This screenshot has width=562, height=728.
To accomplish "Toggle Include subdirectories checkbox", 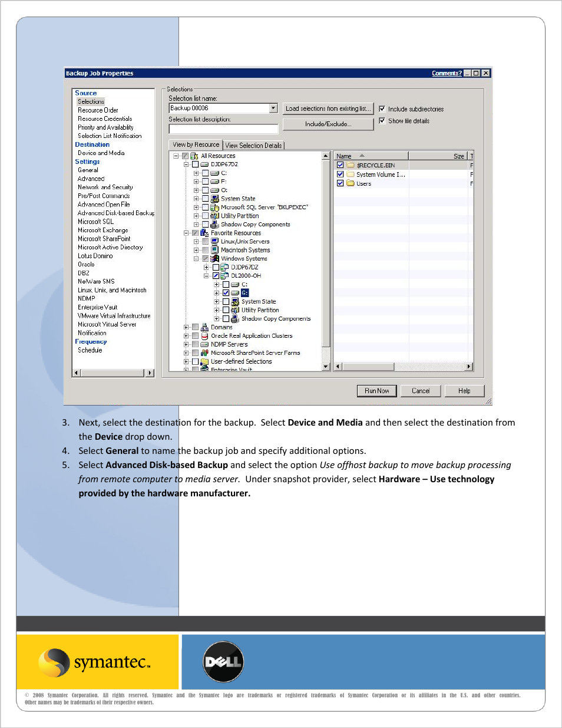I will coord(382,109).
